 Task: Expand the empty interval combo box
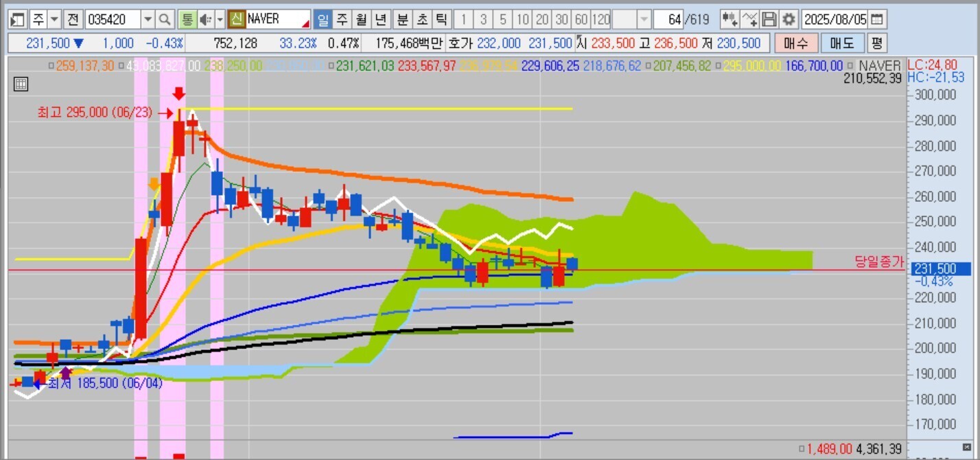coord(644,19)
